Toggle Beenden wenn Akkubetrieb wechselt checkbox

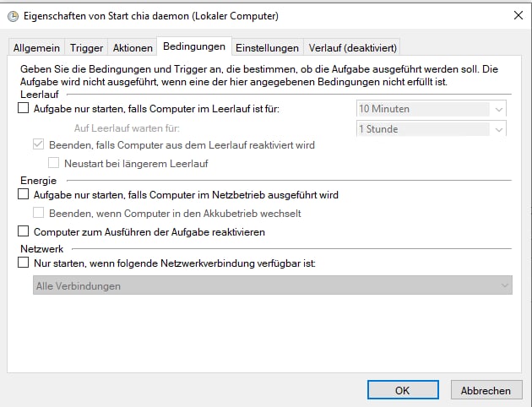[38, 213]
